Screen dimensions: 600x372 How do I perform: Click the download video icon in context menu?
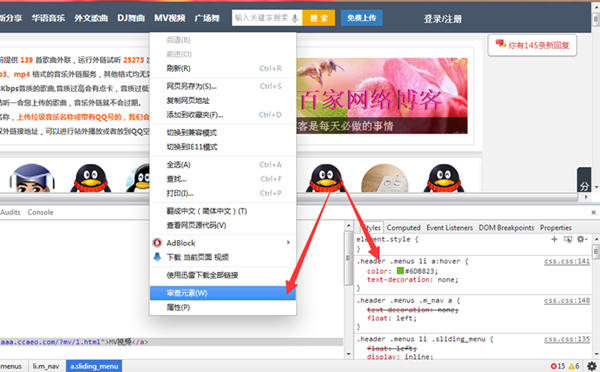157,257
